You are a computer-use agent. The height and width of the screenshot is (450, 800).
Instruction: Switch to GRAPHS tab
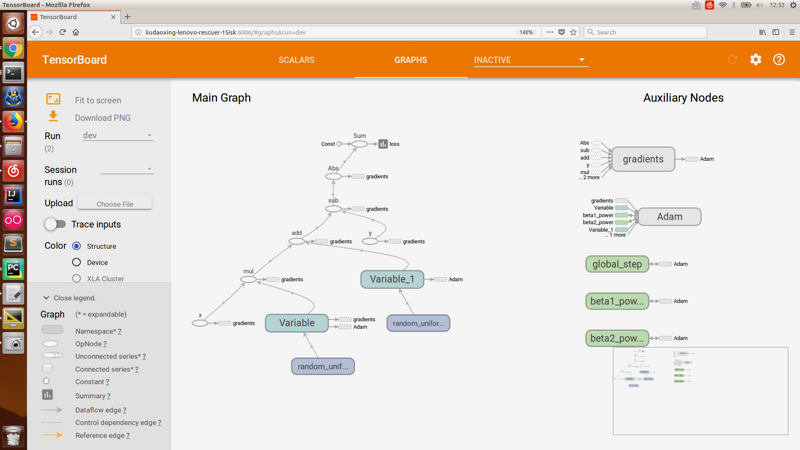(x=411, y=60)
